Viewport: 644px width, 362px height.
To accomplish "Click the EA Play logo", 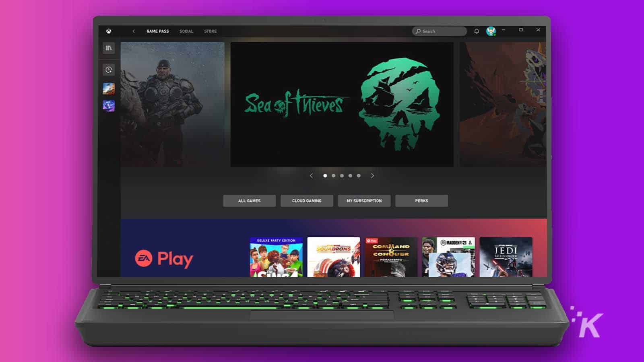I will (164, 259).
